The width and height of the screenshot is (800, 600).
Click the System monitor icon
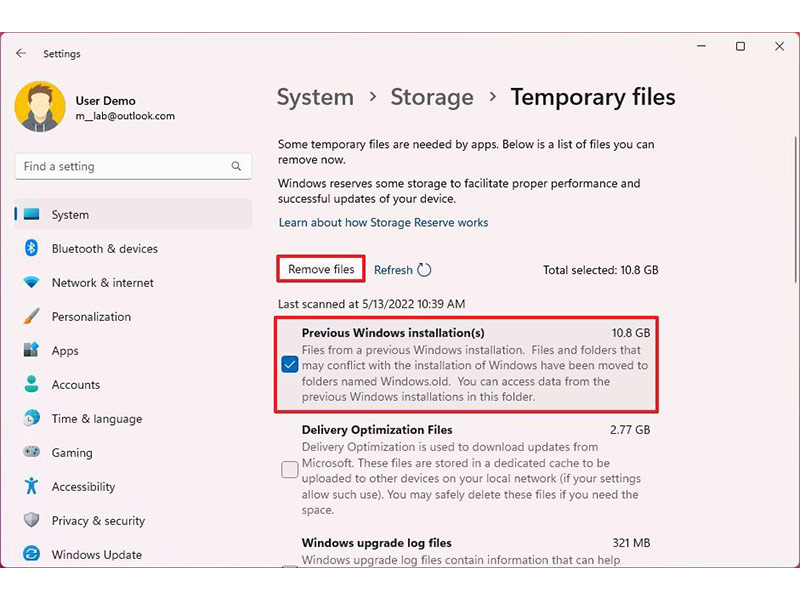pos(31,214)
